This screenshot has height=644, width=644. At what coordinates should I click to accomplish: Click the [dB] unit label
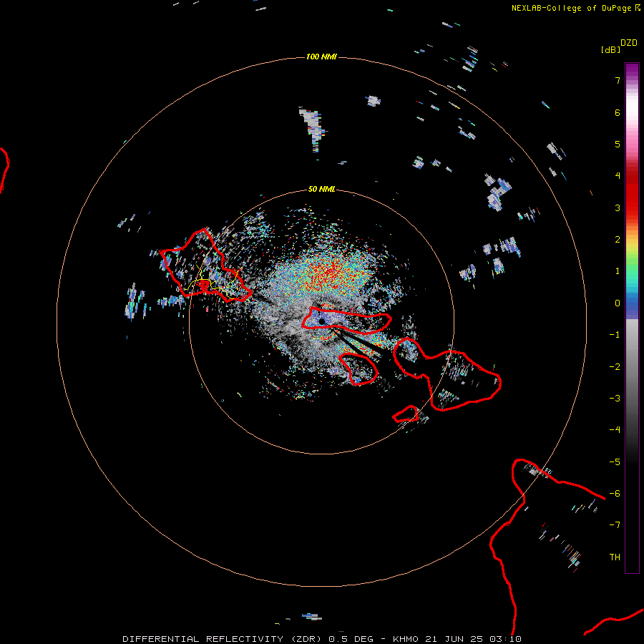[x=611, y=49]
